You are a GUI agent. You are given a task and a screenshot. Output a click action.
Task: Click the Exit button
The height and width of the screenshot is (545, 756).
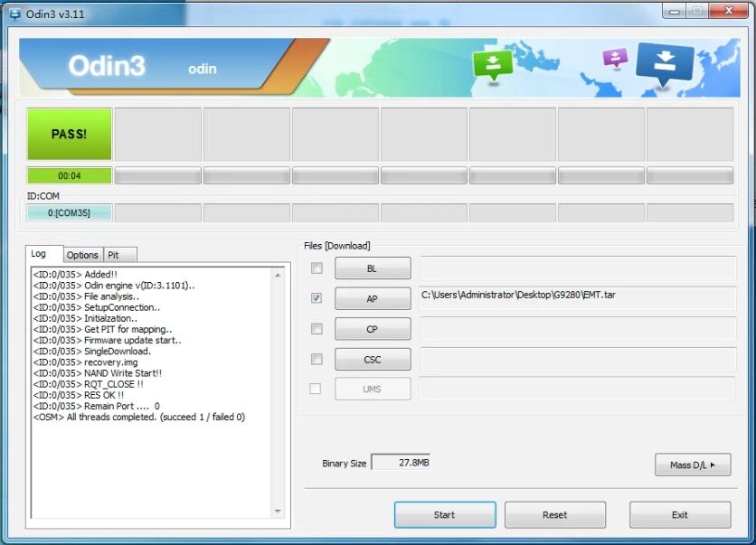[680, 514]
